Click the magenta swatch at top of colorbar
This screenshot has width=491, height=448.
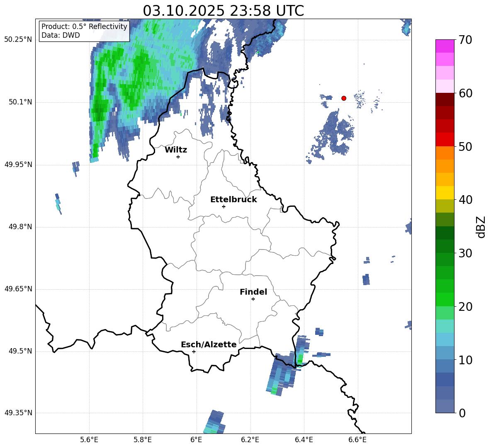[x=445, y=46]
